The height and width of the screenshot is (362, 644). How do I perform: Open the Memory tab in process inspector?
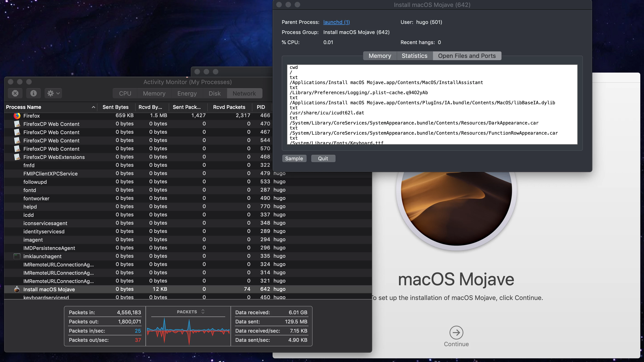(x=380, y=56)
